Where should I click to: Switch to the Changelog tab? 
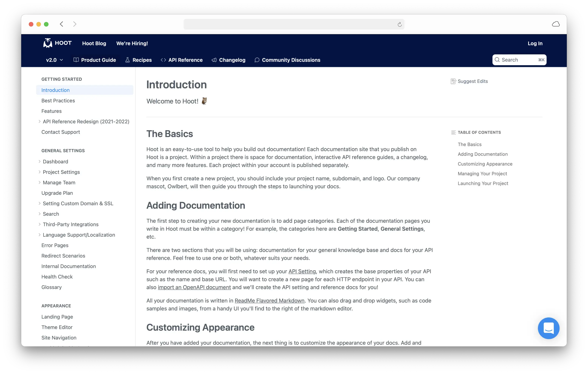[229, 60]
